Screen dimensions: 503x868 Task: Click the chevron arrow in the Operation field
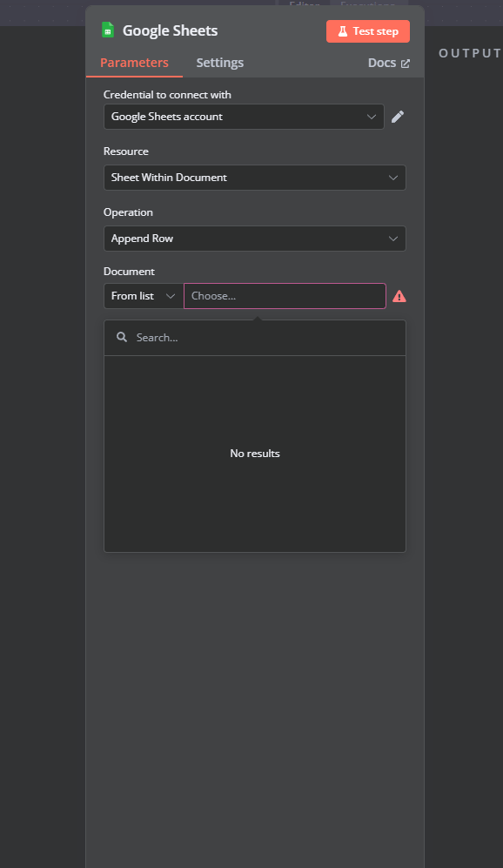click(392, 239)
